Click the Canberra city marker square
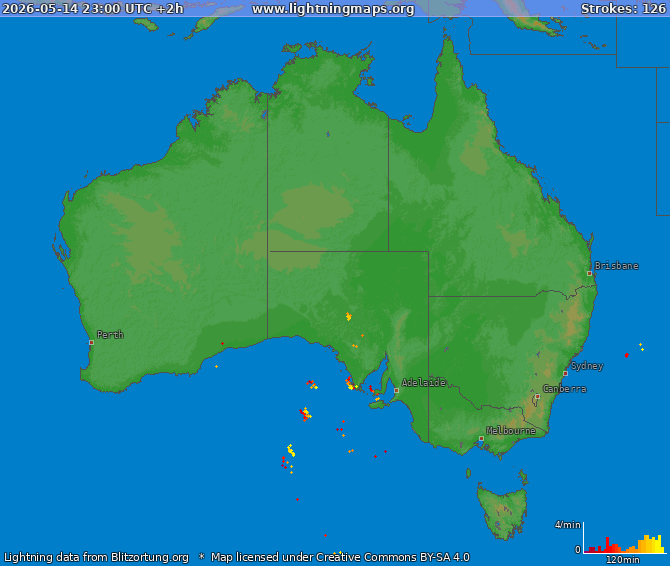Screen dimensions: 670x566 pos(538,396)
